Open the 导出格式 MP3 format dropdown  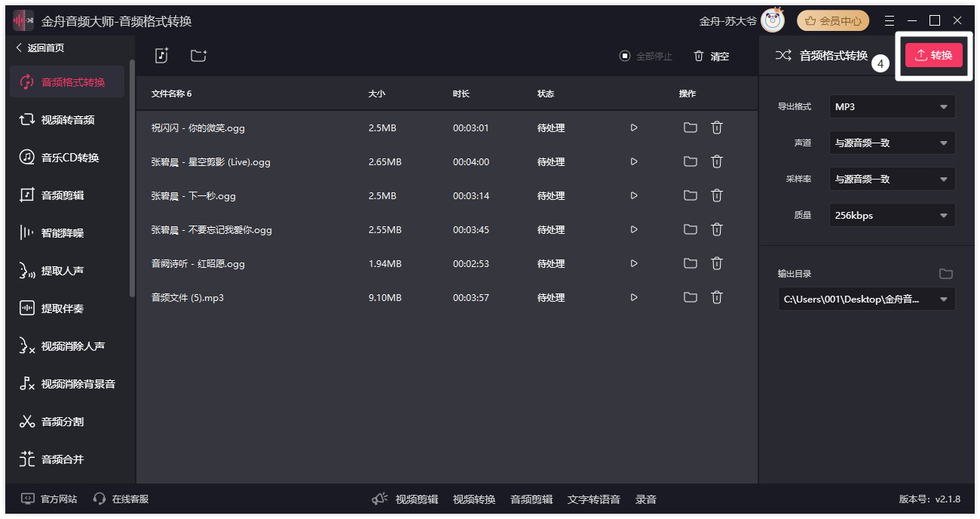pyautogui.click(x=892, y=106)
